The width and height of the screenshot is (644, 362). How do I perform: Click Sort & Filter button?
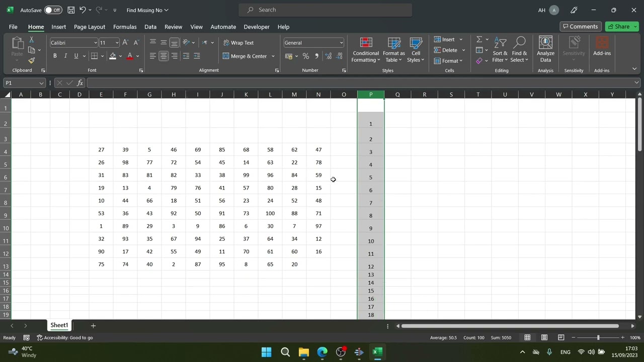click(500, 49)
